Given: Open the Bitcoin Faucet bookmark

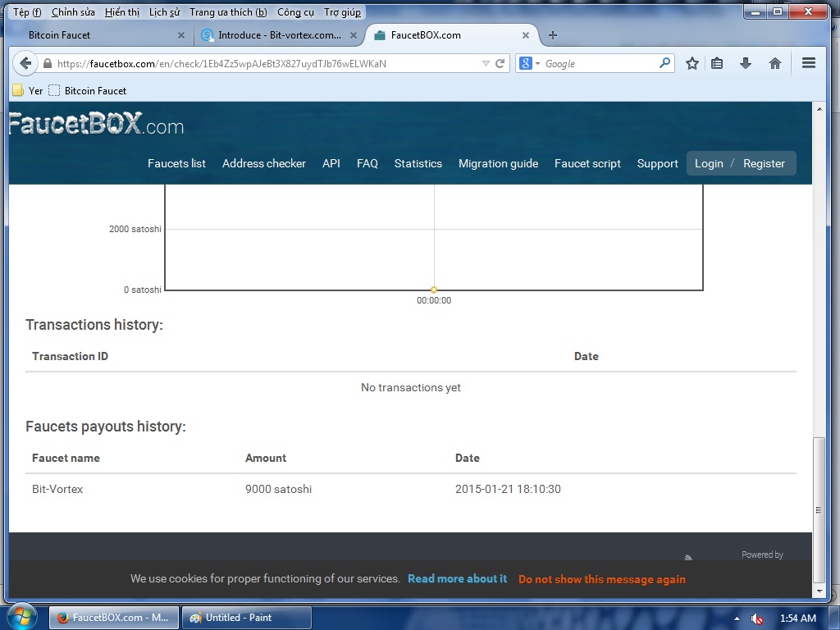Looking at the screenshot, I should [88, 90].
